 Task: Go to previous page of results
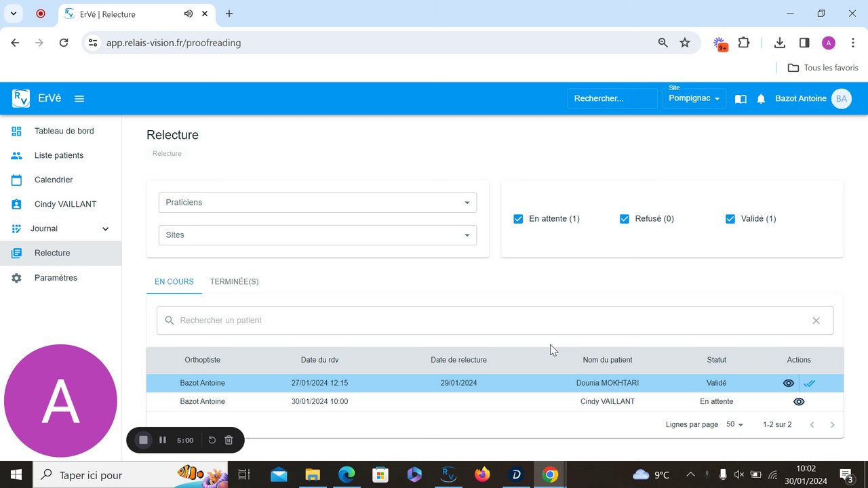(812, 425)
